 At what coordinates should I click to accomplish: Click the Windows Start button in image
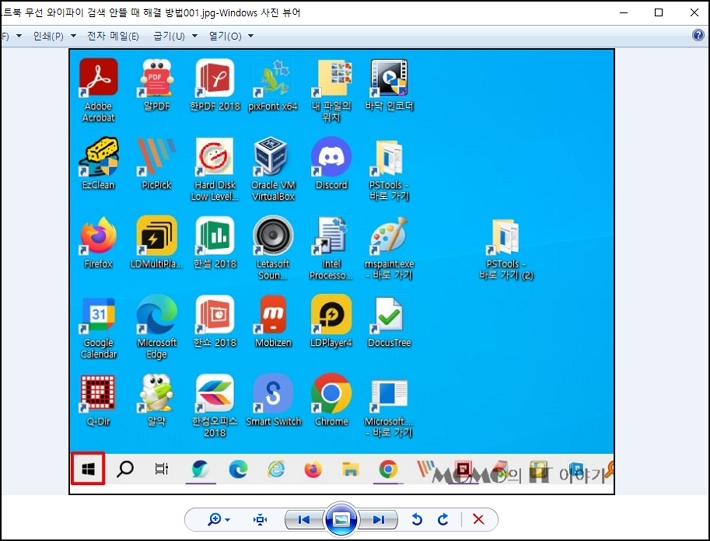click(88, 469)
